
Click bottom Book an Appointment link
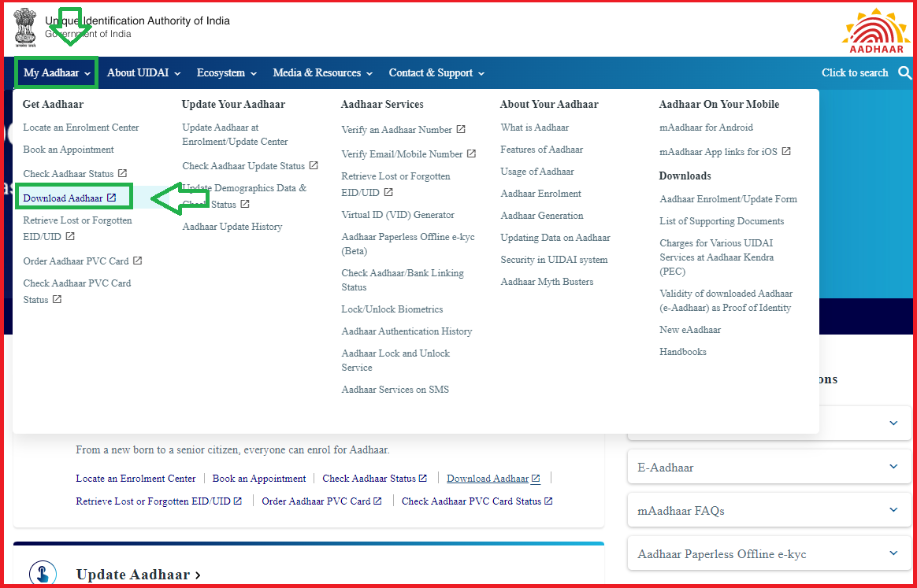click(x=259, y=479)
